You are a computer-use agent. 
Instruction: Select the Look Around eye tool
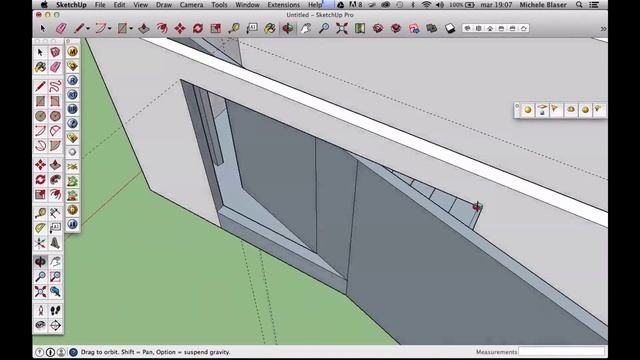coord(40,325)
